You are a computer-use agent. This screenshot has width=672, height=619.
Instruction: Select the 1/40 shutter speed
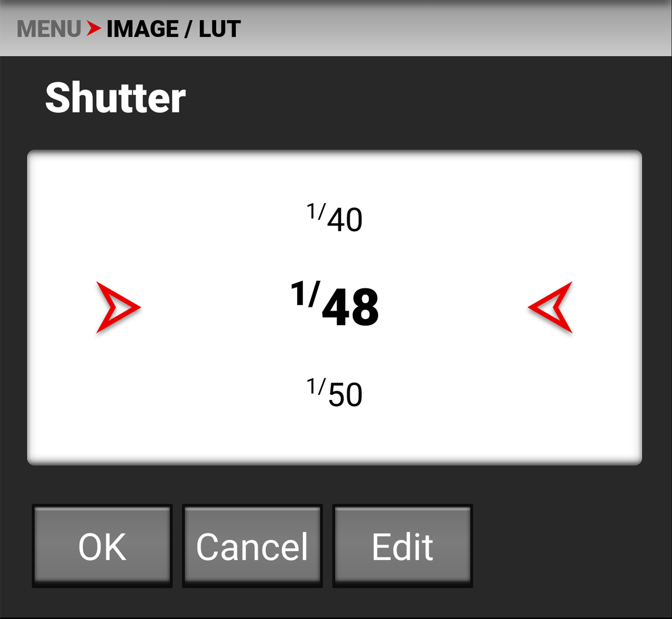click(334, 218)
